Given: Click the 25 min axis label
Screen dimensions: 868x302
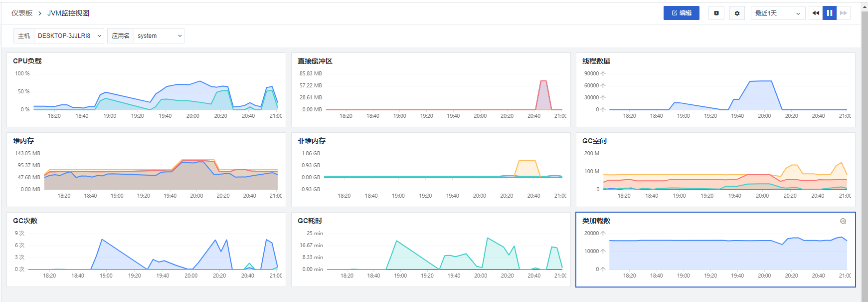Looking at the screenshot, I should point(315,233).
